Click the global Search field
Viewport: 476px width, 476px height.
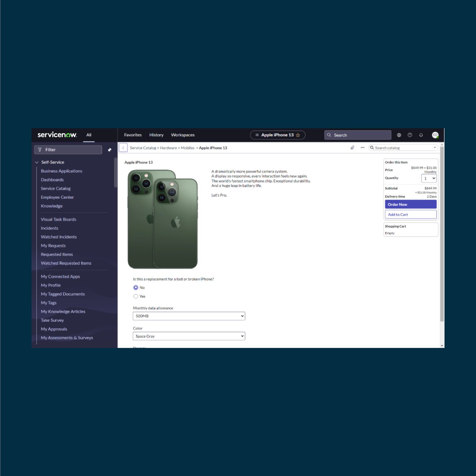coord(358,135)
